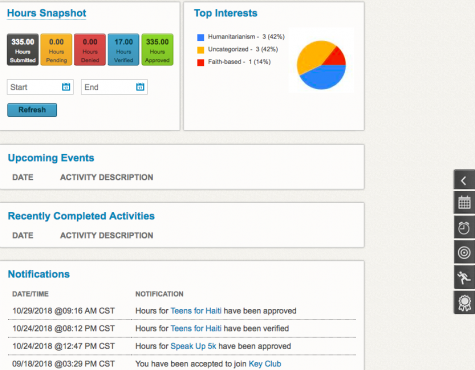
Task: Click the Upcoming Events heading
Action: (x=51, y=158)
